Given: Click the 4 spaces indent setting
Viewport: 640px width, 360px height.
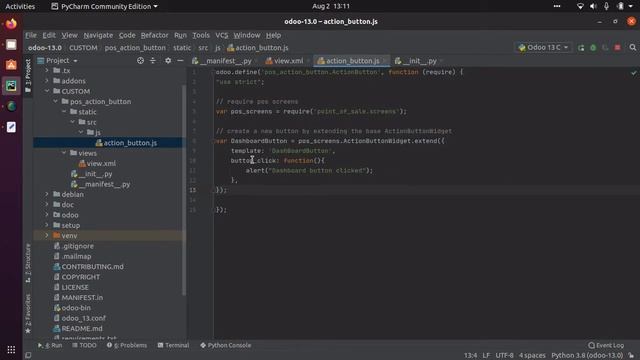Looking at the screenshot, I should point(532,356).
